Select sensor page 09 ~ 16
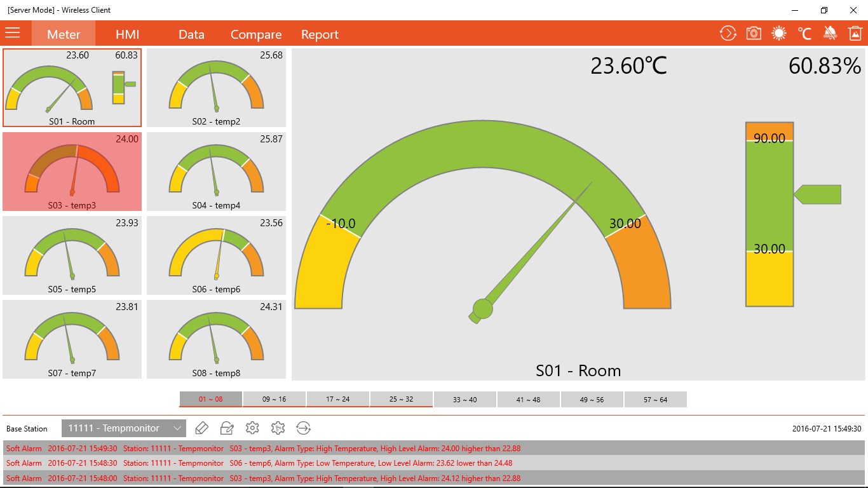The width and height of the screenshot is (868, 488). [275, 399]
